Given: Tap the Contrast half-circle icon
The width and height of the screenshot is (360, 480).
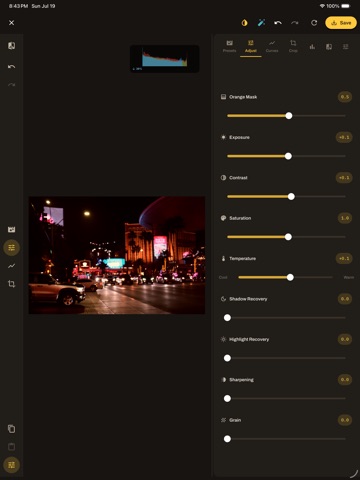Looking at the screenshot, I should pos(223,177).
